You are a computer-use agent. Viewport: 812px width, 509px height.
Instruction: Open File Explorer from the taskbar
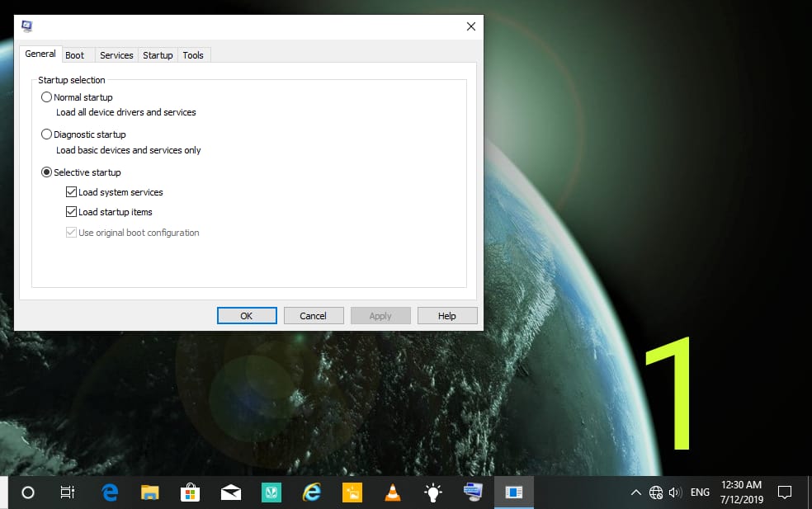149,493
